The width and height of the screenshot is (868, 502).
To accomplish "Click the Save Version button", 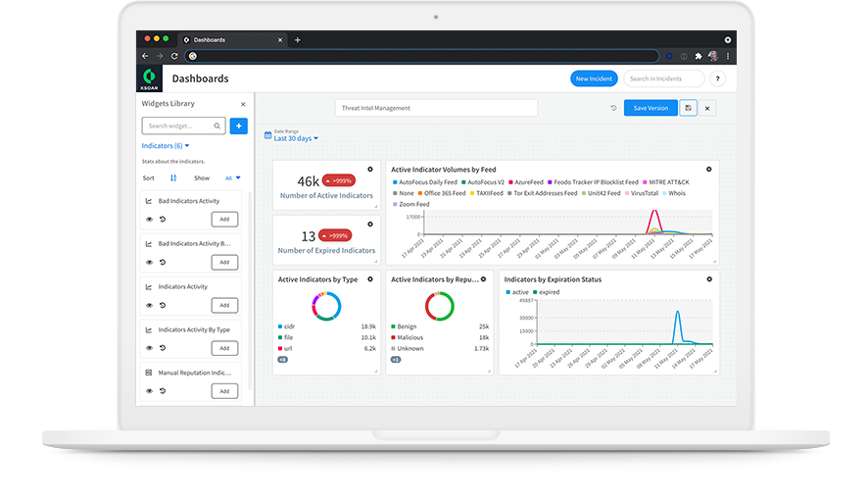I will pos(651,108).
